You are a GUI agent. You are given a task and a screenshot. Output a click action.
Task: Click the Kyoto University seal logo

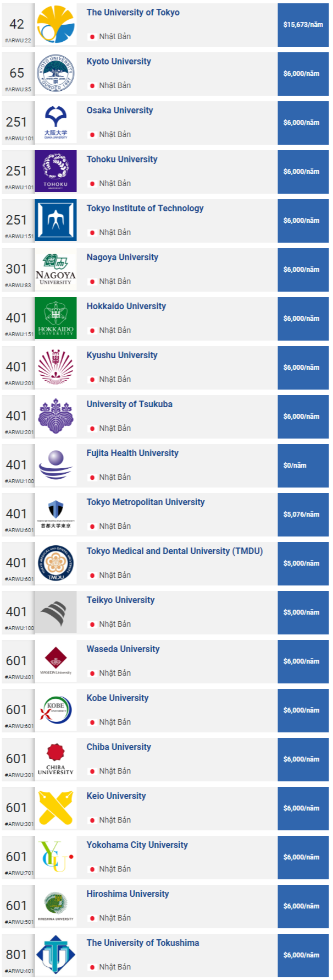pos(56,74)
